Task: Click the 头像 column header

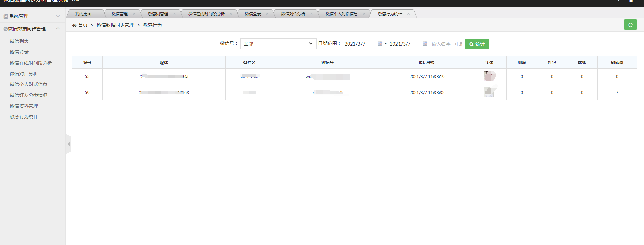Action: 489,62
